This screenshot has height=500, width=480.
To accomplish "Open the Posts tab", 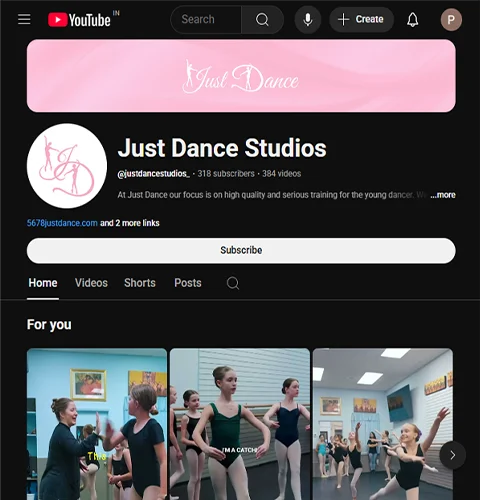I will click(x=188, y=283).
